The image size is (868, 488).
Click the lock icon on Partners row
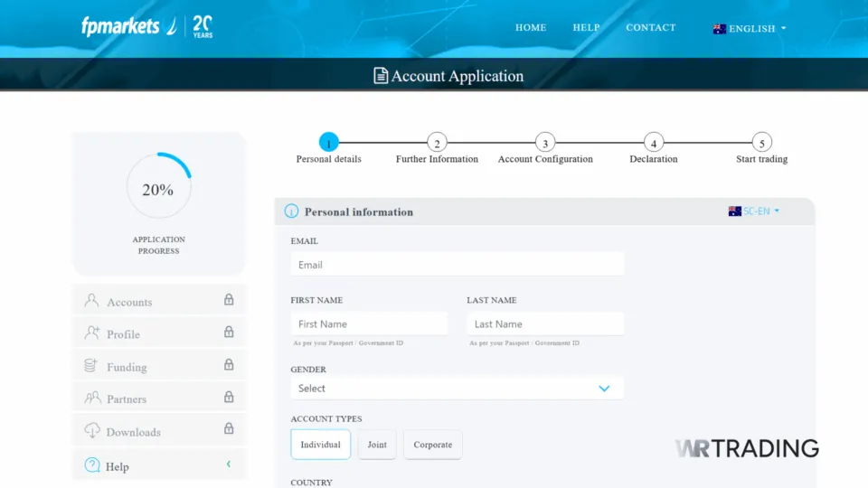pos(229,396)
